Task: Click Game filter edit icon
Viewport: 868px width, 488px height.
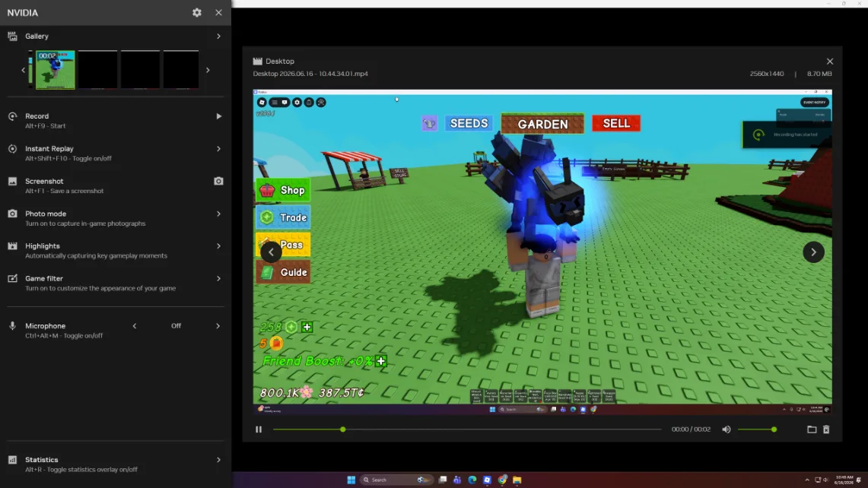Action: coord(12,278)
